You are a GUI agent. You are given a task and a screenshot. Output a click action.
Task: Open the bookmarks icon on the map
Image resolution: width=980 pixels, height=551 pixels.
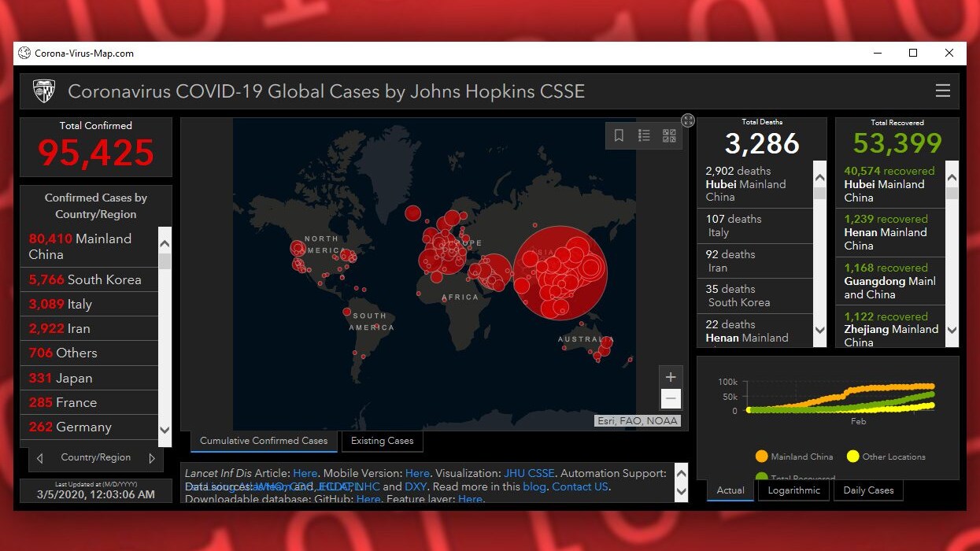click(x=619, y=136)
